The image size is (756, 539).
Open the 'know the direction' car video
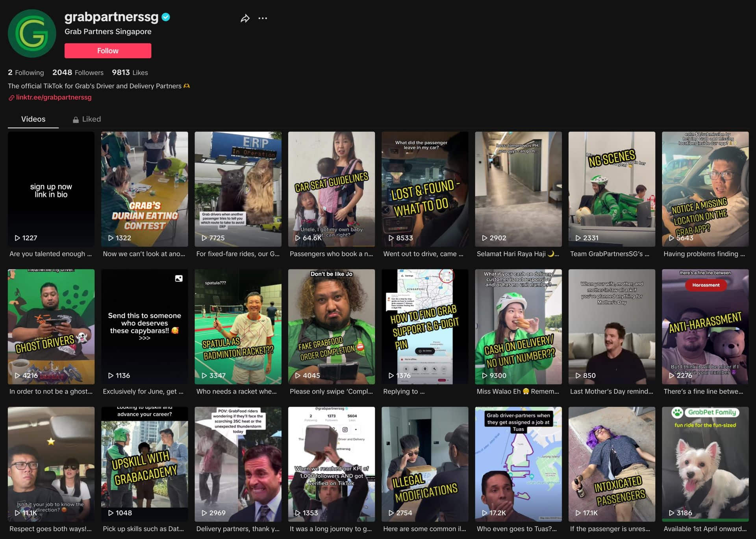click(x=51, y=464)
